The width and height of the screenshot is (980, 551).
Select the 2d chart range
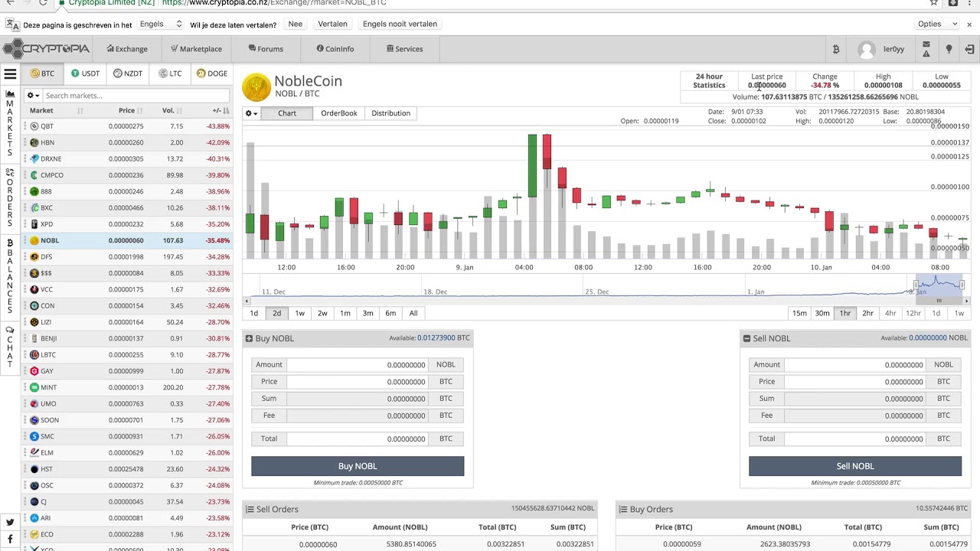click(276, 313)
